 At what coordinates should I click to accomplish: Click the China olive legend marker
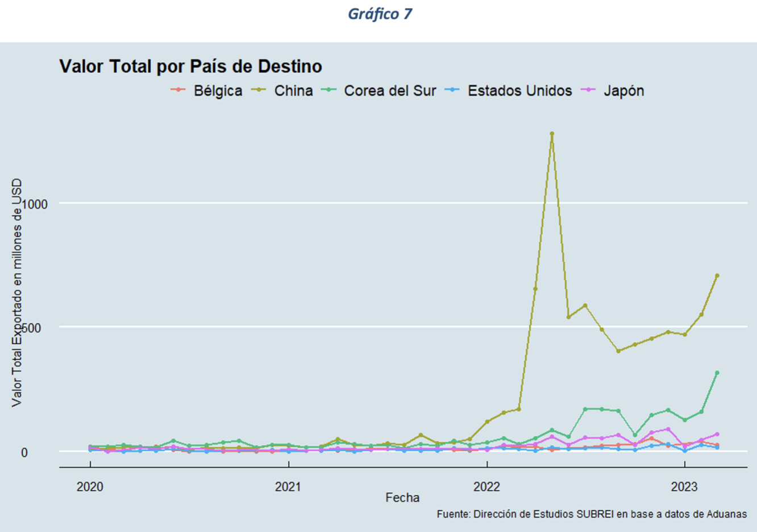(x=259, y=90)
